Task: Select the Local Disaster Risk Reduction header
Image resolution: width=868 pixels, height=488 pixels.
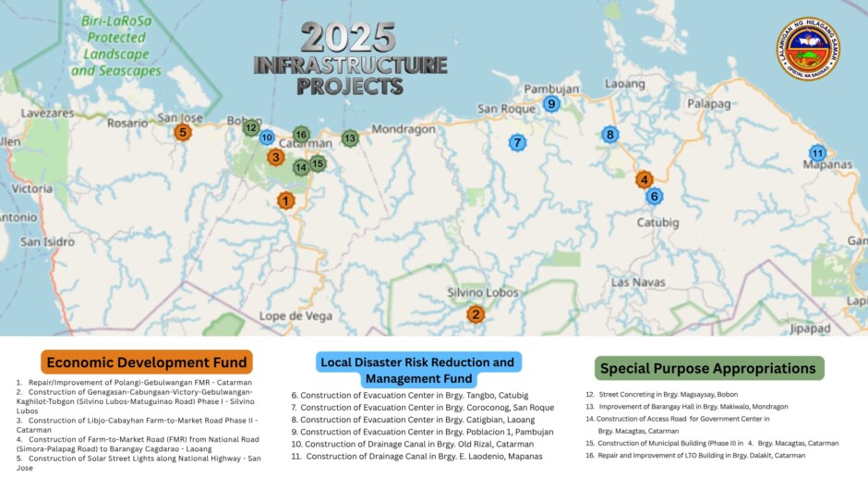Action: click(x=418, y=370)
